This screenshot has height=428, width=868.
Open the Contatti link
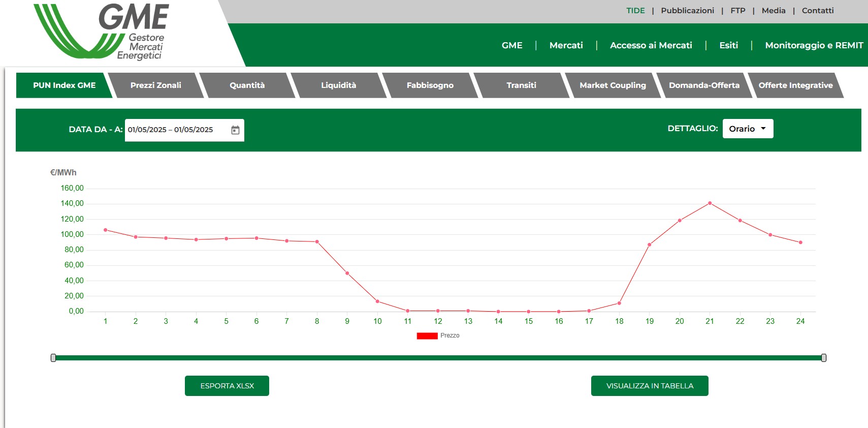click(x=817, y=11)
